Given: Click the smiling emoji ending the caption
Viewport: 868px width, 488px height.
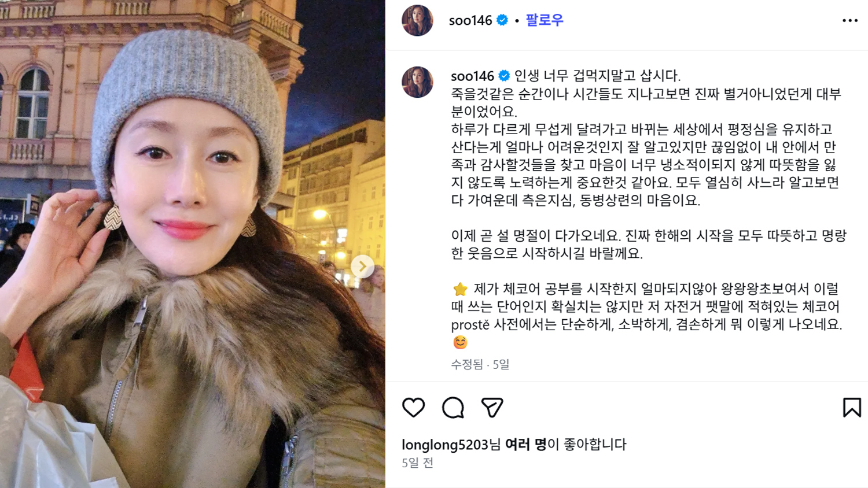Looking at the screenshot, I should click(x=460, y=342).
